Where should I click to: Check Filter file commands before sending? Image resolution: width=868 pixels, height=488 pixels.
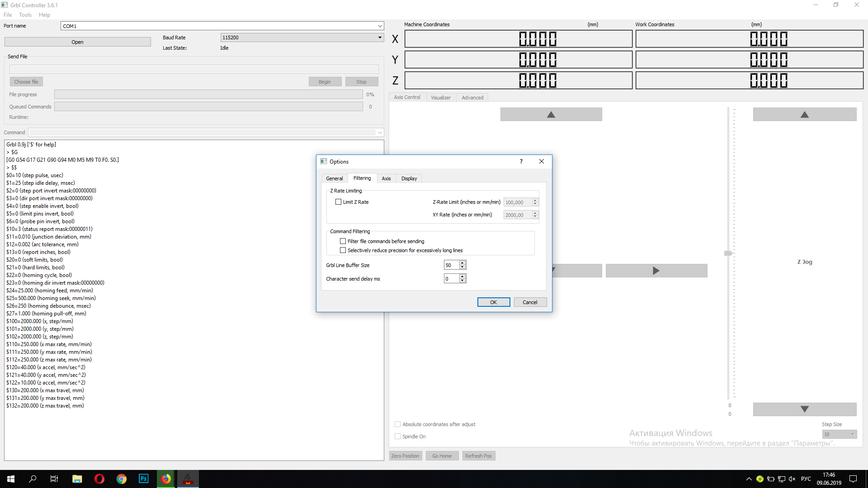[343, 241]
